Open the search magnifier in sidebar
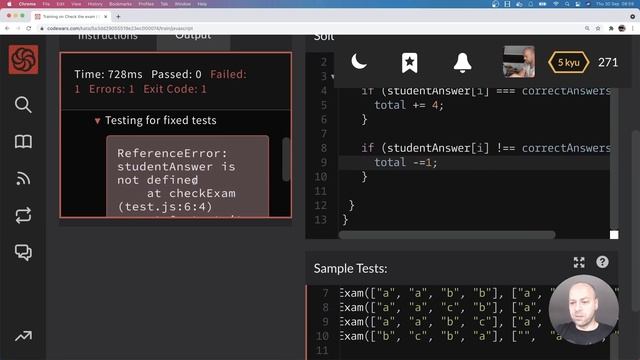Image resolution: width=640 pixels, height=360 pixels. (23, 105)
